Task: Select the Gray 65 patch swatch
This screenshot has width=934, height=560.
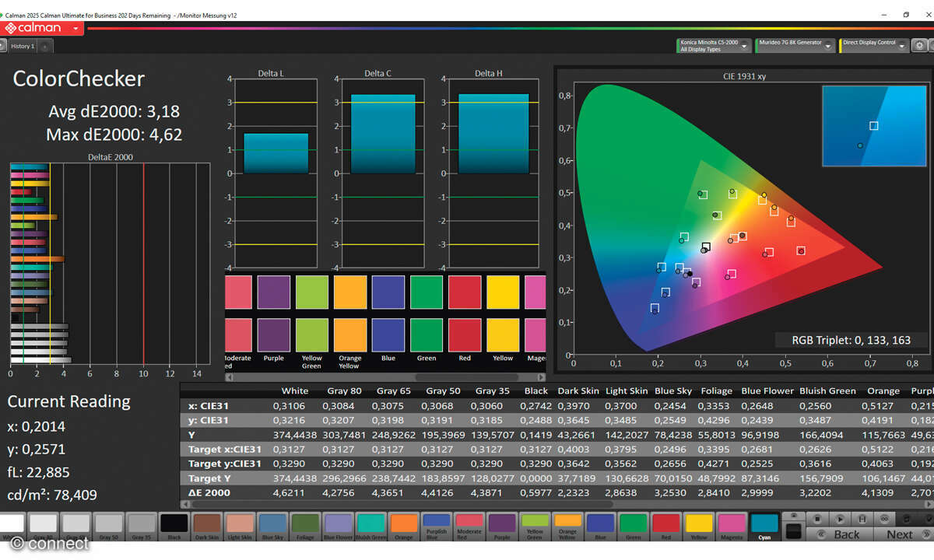Action: (76, 525)
